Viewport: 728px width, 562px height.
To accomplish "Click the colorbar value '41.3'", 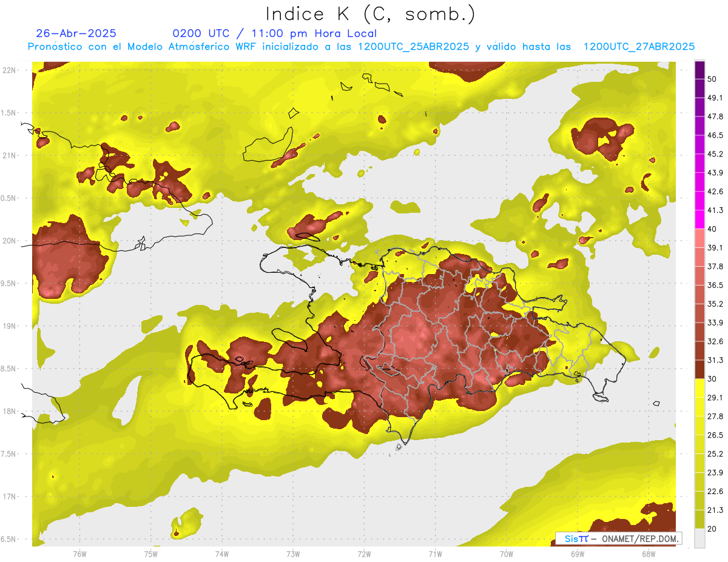I will click(x=715, y=210).
